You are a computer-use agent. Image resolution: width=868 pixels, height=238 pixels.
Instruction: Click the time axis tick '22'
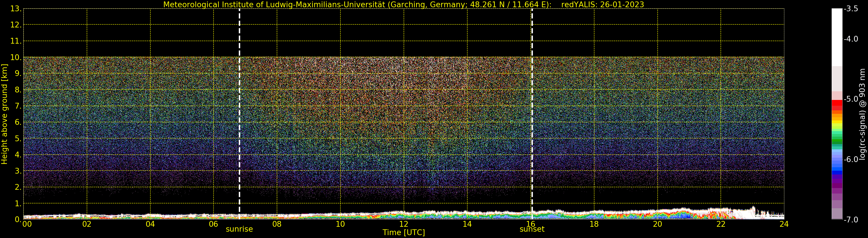point(721,224)
